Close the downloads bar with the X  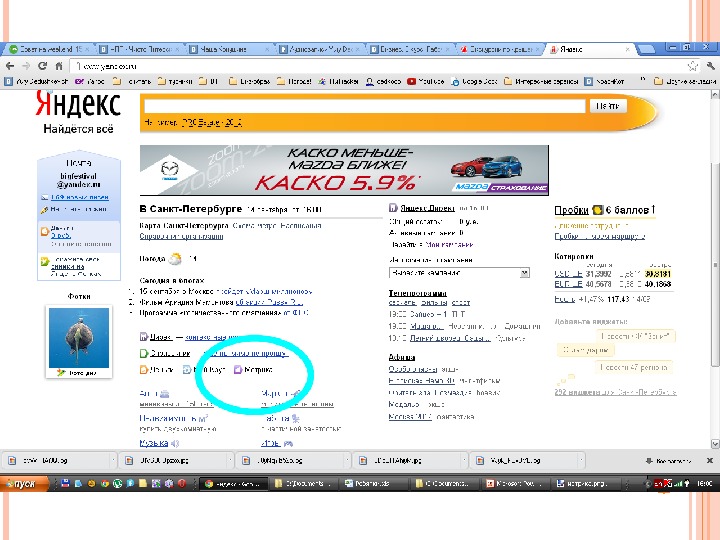[709, 460]
